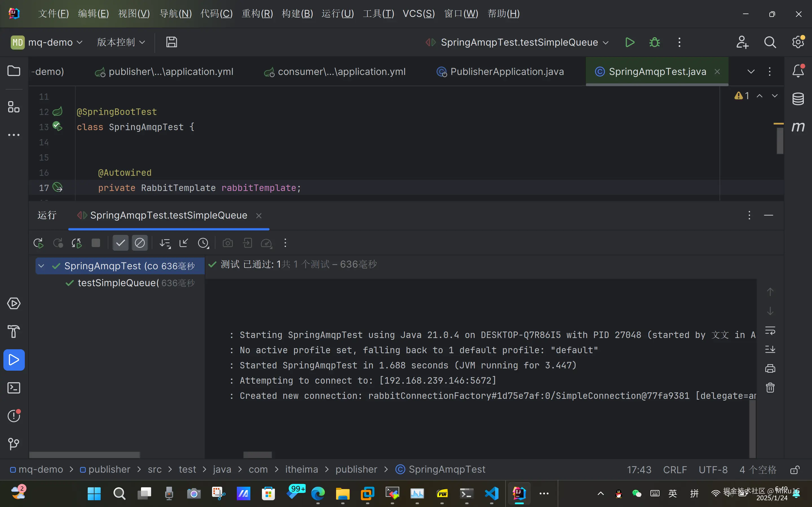Expand the SpringAmqpTest.testSimpleQueue run configuration dropdown

point(606,43)
